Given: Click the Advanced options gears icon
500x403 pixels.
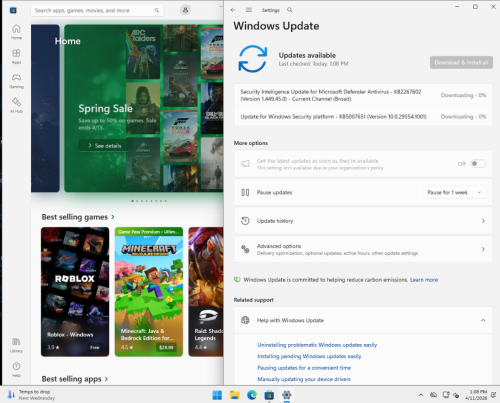Looking at the screenshot, I should pos(245,249).
